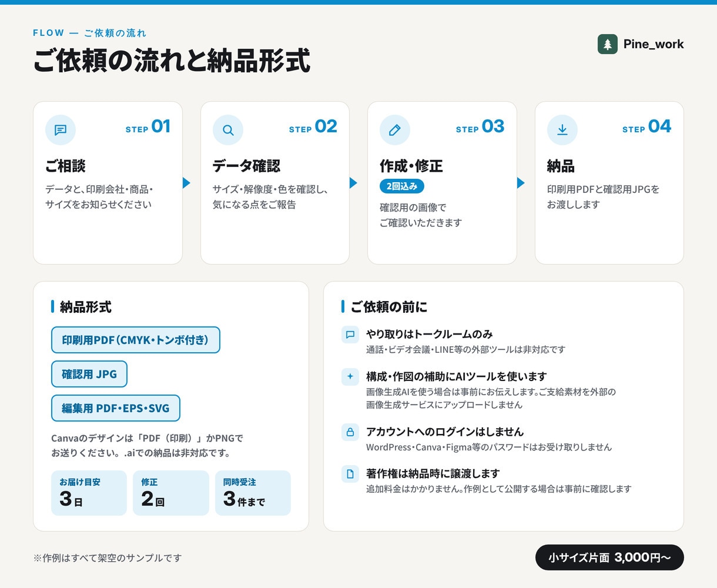Click speech bubble icon beside やり取りはトークルームのみ
The width and height of the screenshot is (717, 588).
pos(350,335)
